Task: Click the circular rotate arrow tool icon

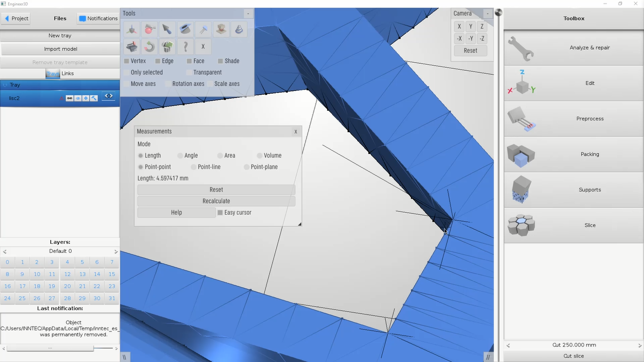Action: [x=149, y=47]
